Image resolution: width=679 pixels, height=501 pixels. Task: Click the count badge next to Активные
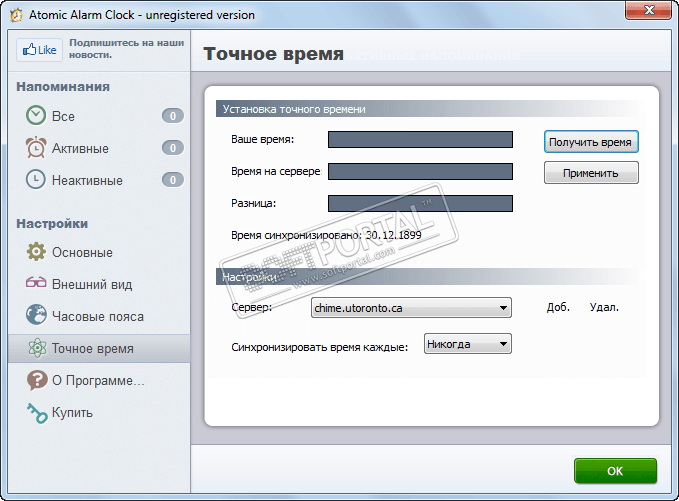[173, 148]
